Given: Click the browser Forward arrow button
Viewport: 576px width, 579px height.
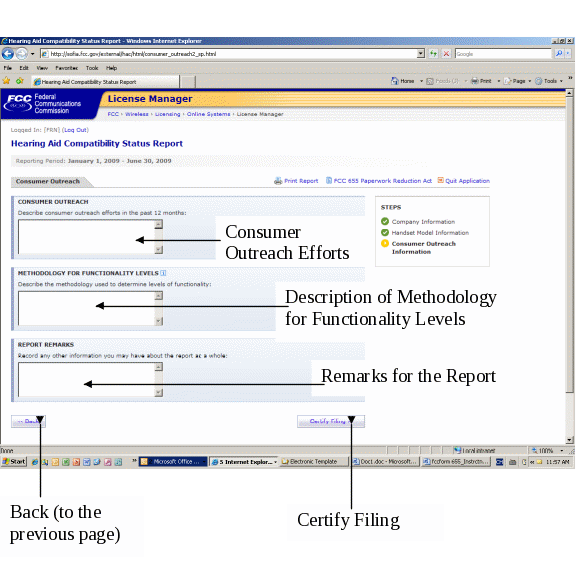Looking at the screenshot, I should pyautogui.click(x=22, y=54).
